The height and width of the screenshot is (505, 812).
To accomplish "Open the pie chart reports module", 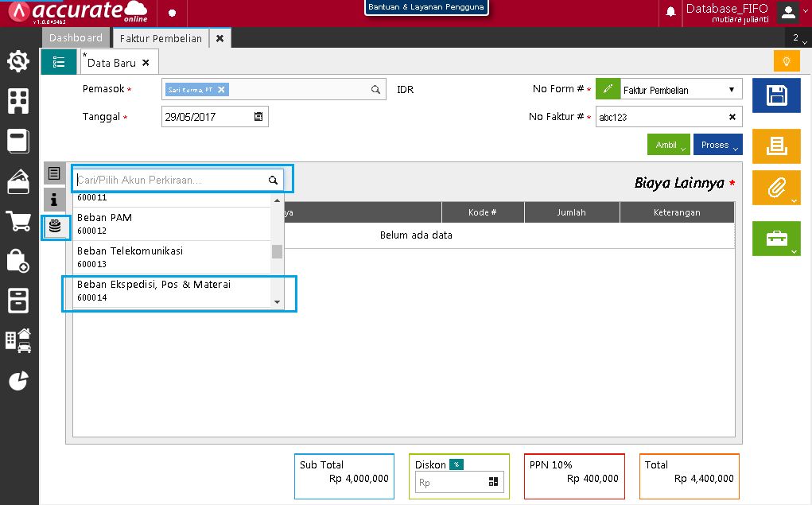I will (x=18, y=381).
